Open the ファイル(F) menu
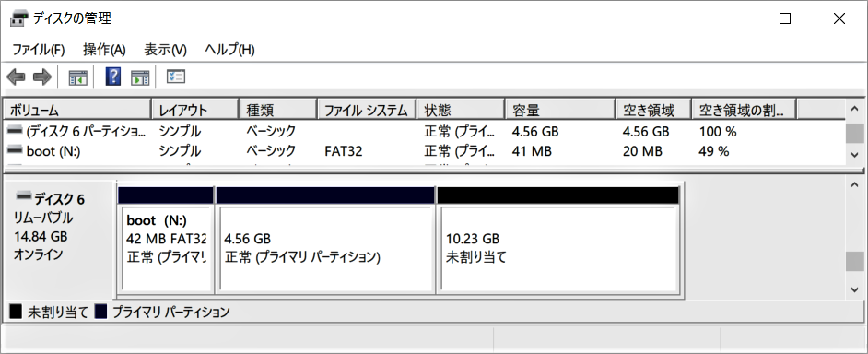The height and width of the screenshot is (354, 868). click(38, 50)
